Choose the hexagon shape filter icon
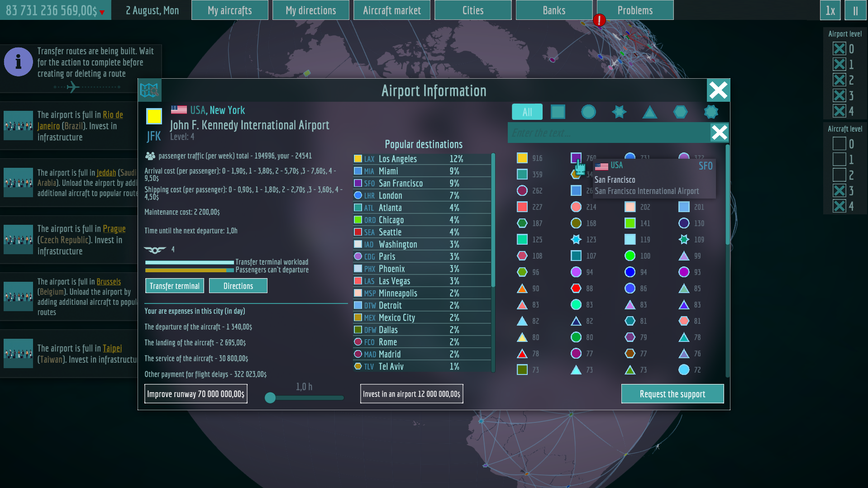 coord(680,112)
